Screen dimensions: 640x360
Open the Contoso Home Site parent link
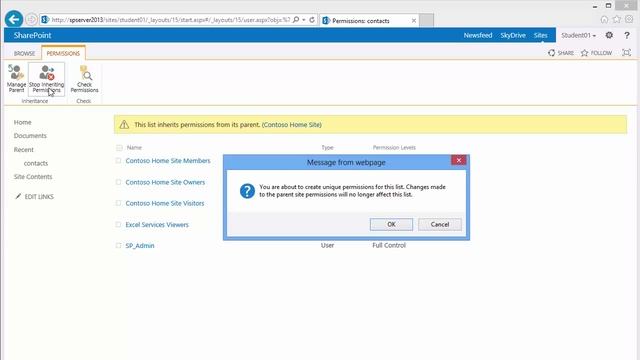(291, 124)
